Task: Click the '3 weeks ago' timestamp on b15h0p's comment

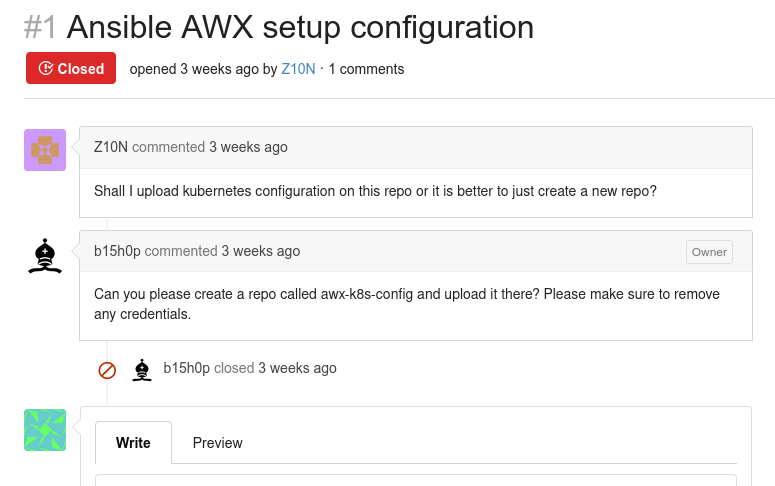Action: [260, 251]
